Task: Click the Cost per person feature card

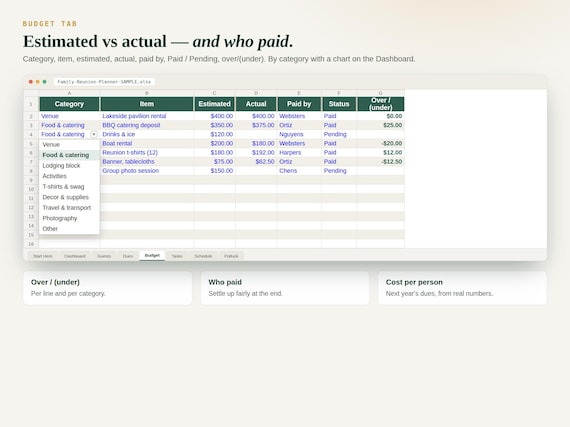Action: 462,288
